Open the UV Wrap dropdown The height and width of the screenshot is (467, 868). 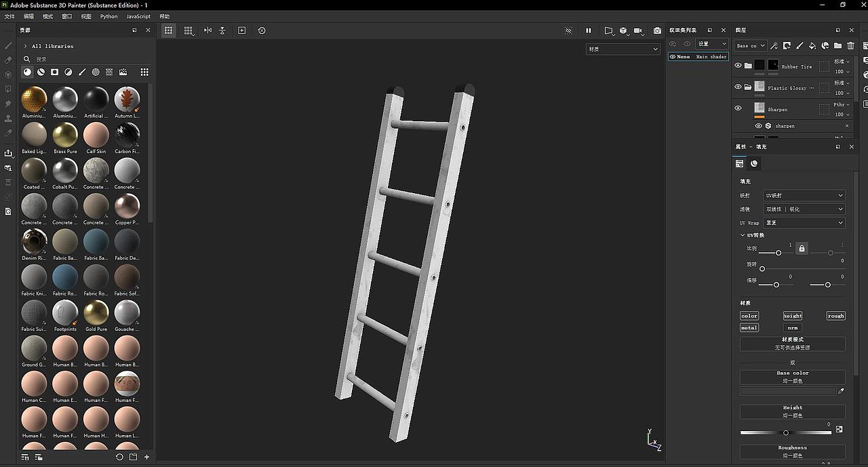pos(804,222)
